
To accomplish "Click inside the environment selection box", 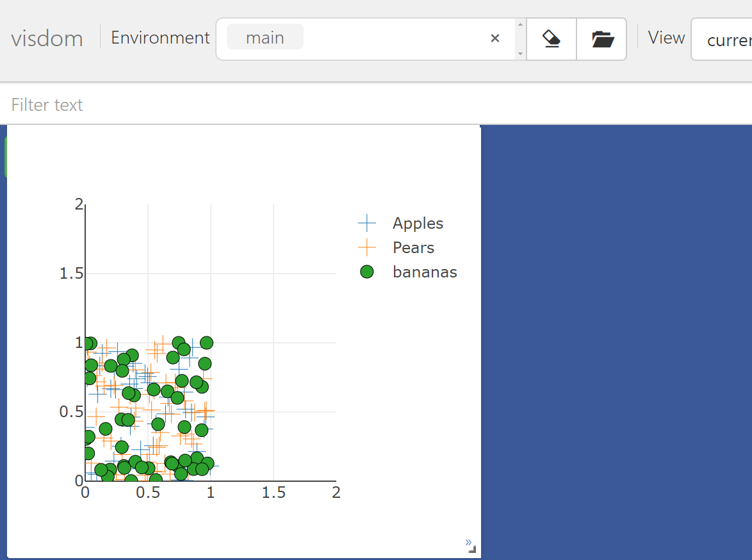I will click(x=372, y=39).
